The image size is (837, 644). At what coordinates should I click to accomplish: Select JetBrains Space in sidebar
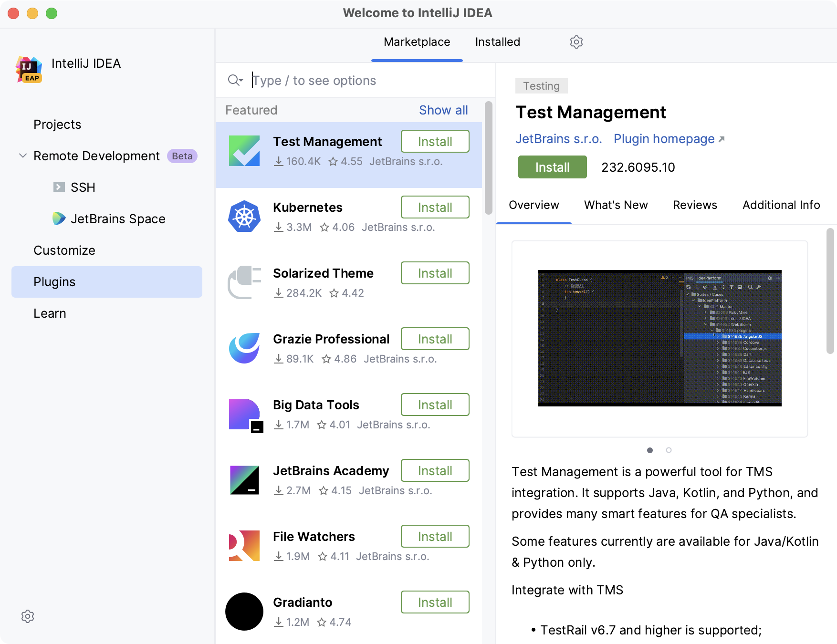click(x=118, y=219)
